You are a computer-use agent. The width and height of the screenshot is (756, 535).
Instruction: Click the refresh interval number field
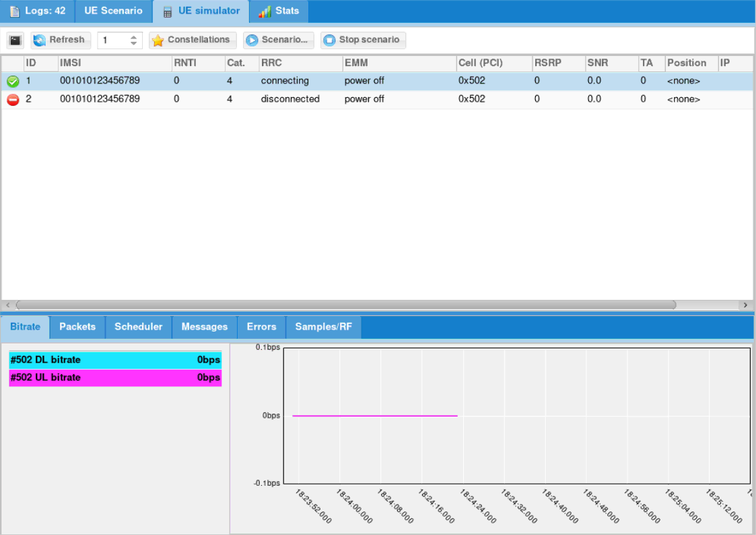click(x=112, y=40)
